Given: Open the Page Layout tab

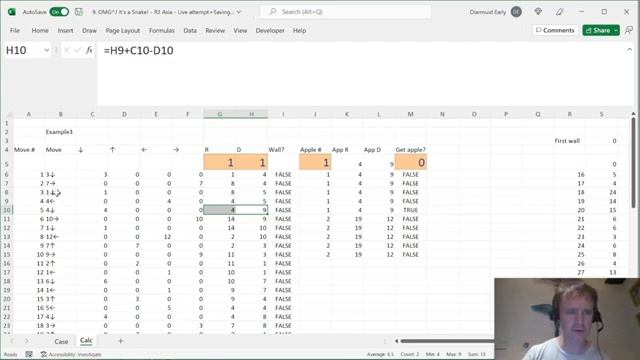Looking at the screenshot, I should pyautogui.click(x=122, y=31).
